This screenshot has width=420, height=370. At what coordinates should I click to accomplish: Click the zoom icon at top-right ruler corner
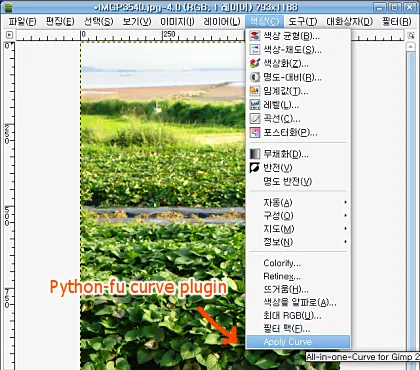tap(411, 35)
